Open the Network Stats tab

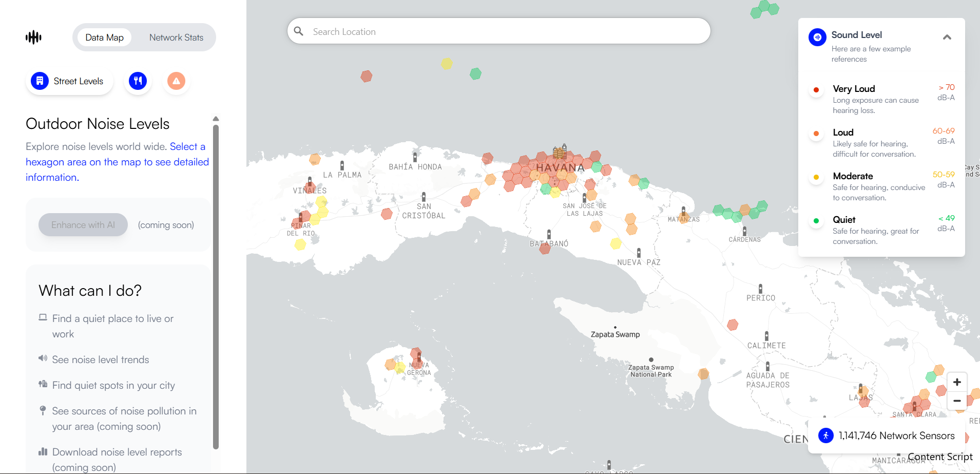pos(176,37)
